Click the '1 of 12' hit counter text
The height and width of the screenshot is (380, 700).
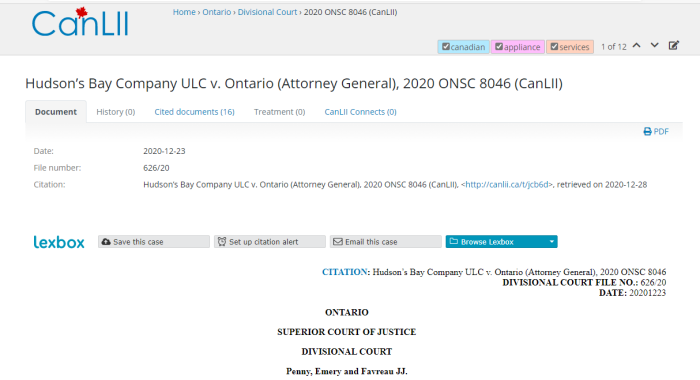point(613,46)
